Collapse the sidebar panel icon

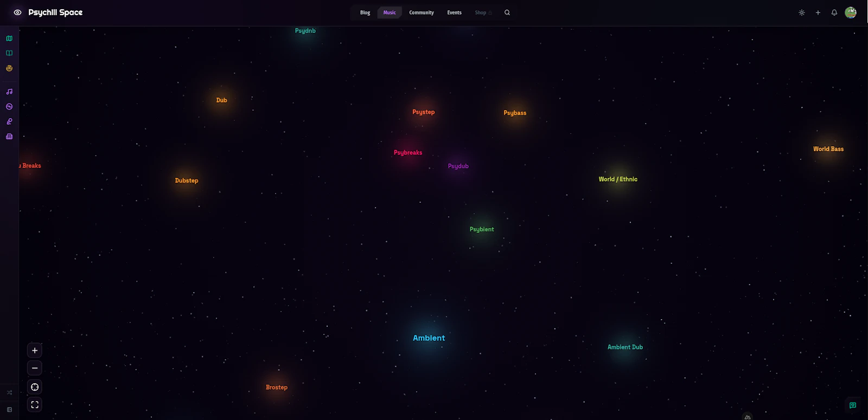[9, 410]
